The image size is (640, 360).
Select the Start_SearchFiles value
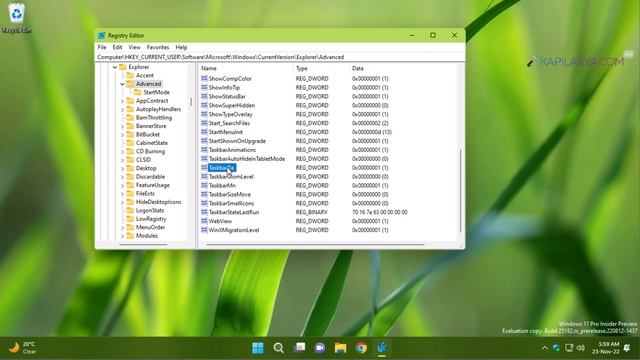pos(229,123)
